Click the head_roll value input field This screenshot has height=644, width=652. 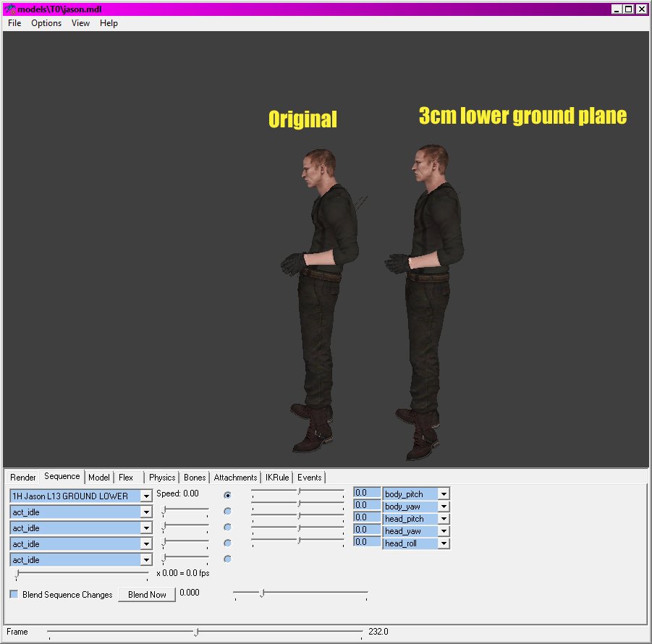pos(367,542)
